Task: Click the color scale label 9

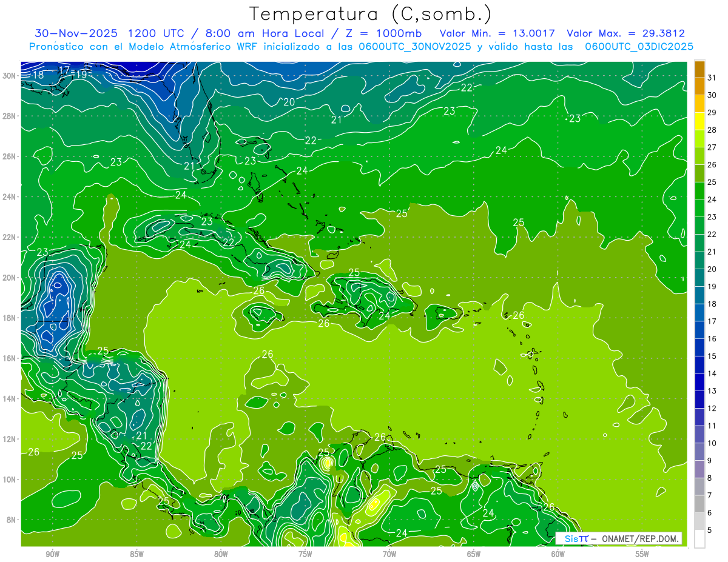Action: pos(710,461)
